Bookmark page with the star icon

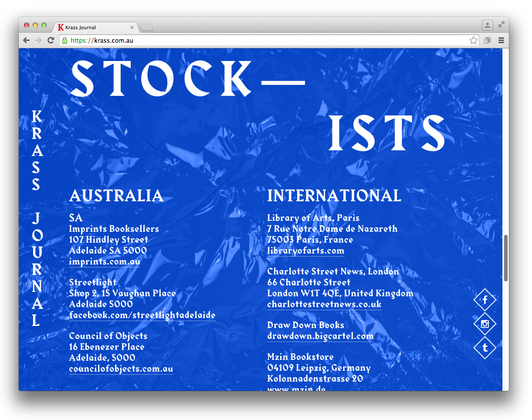tap(473, 41)
